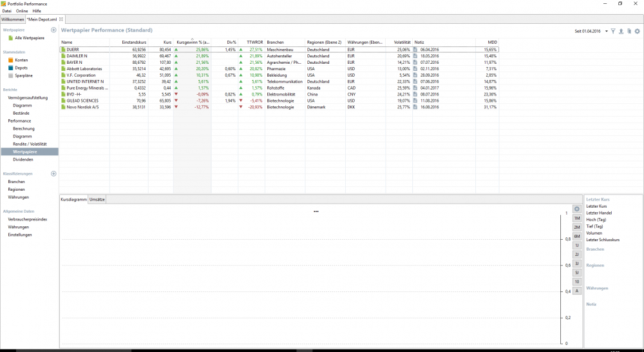Image resolution: width=644 pixels, height=352 pixels.
Task: Open chart configuration gear icon
Action: click(x=576, y=209)
